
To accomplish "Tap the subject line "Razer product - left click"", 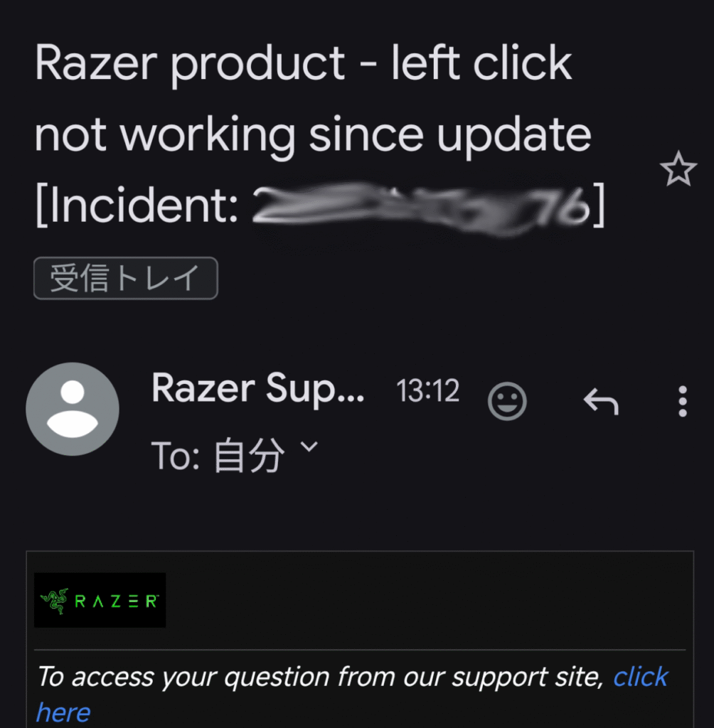I will pos(303,63).
